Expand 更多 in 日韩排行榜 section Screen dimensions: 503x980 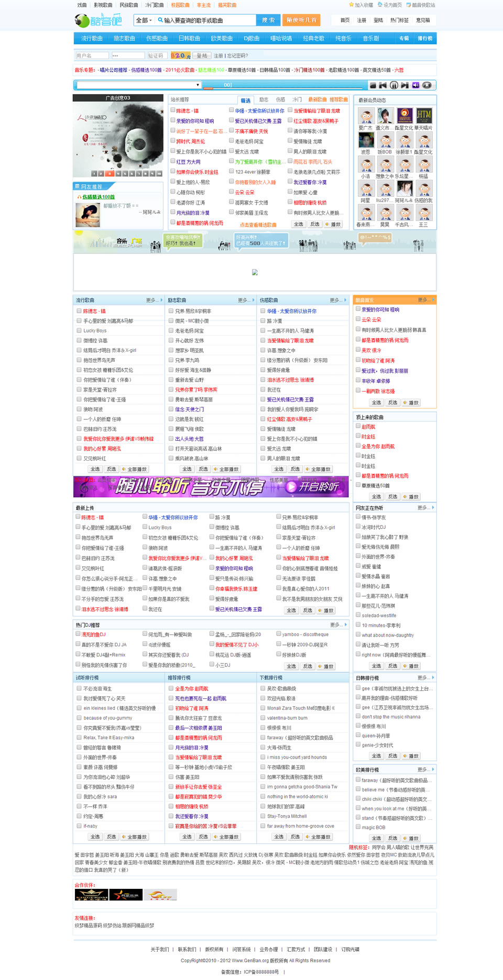pyautogui.click(x=425, y=677)
